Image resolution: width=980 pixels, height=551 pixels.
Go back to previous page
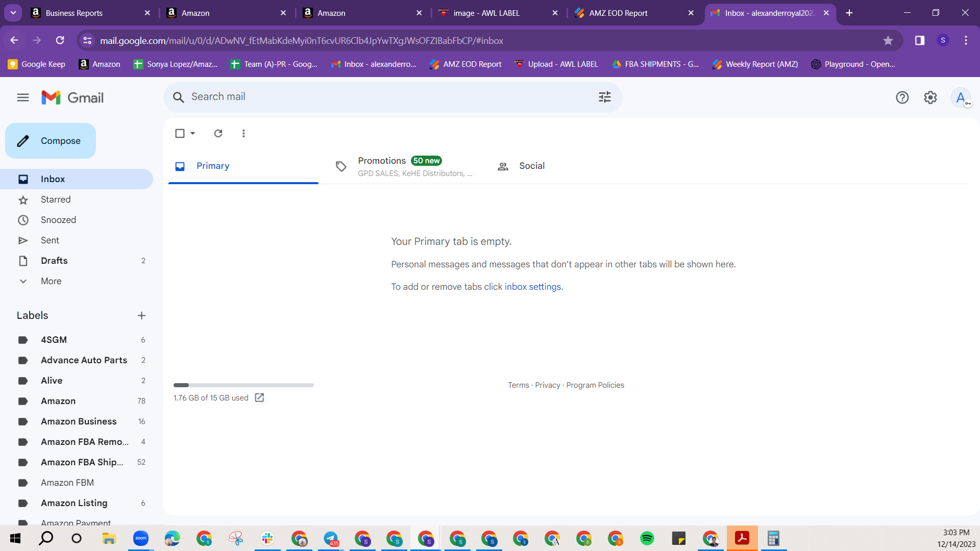[14, 40]
